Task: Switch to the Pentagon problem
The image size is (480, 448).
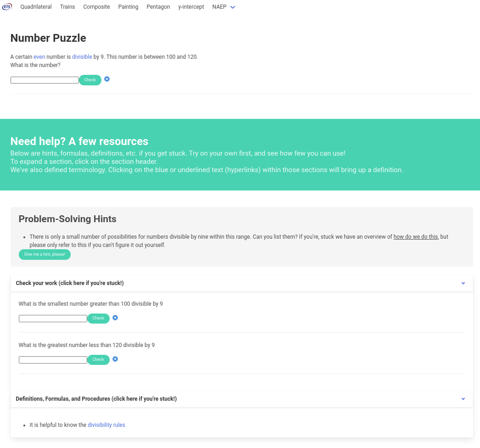Action: (158, 7)
